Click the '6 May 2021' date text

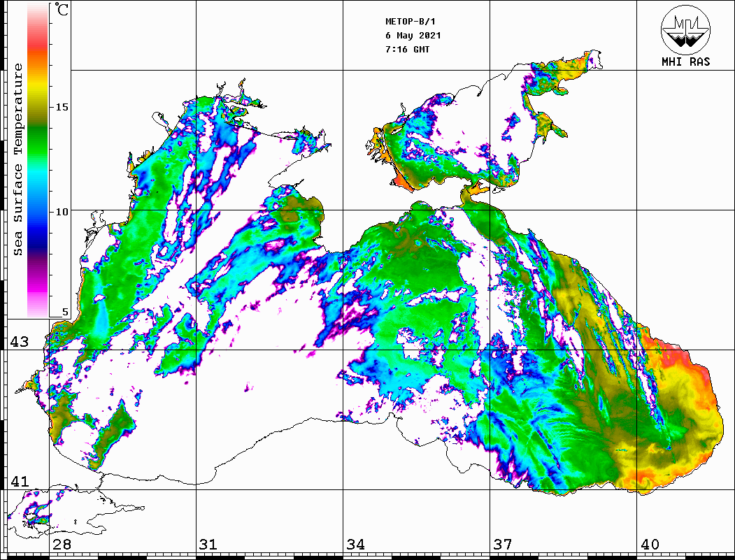(x=413, y=36)
